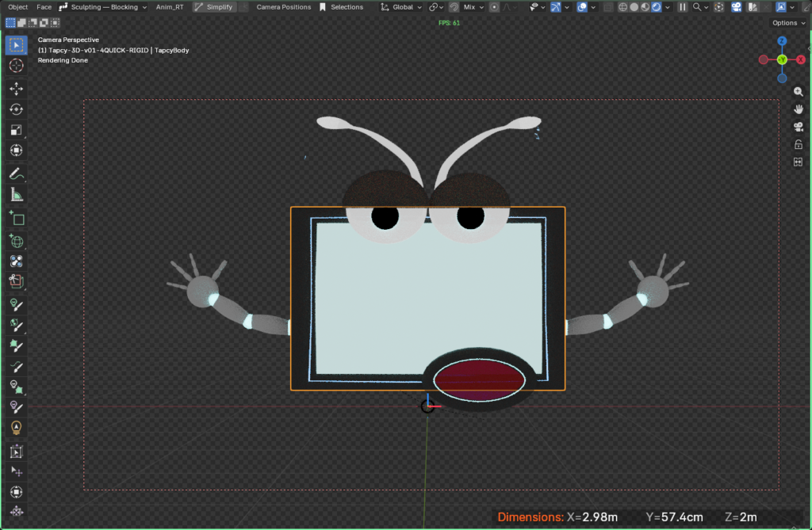812x530 pixels.
Task: Click the Camera Positions button
Action: pyautogui.click(x=283, y=6)
